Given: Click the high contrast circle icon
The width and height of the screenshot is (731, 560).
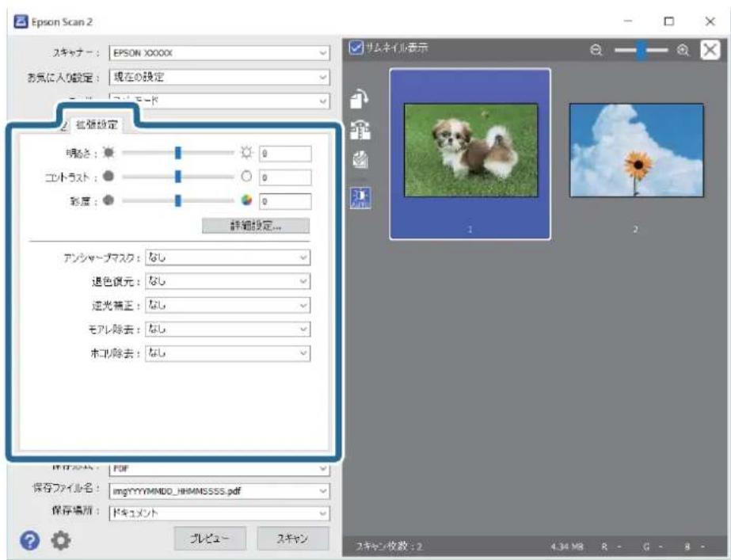Looking at the screenshot, I should coord(246,177).
